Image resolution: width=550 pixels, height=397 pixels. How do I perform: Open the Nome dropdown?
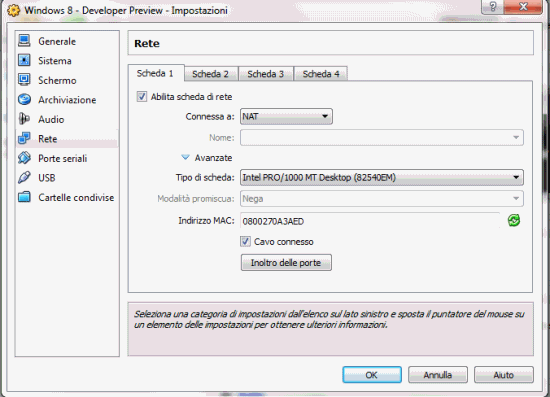382,137
